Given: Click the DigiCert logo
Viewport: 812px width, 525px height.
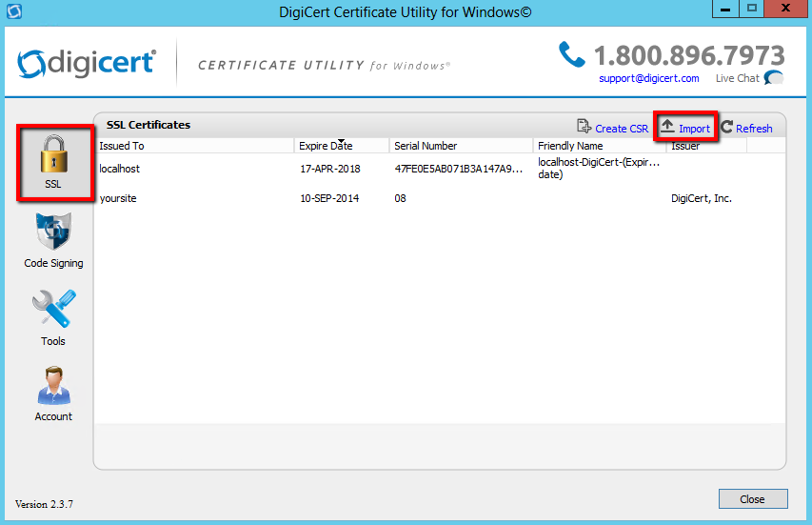Looking at the screenshot, I should coord(85,64).
